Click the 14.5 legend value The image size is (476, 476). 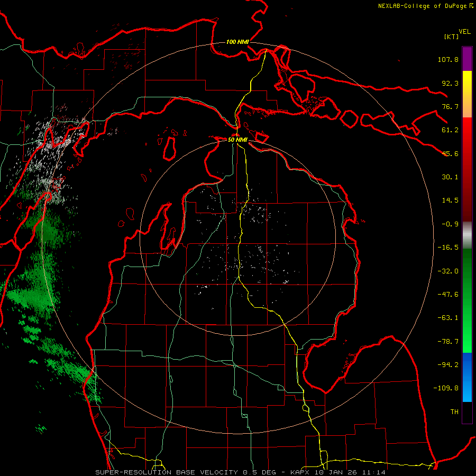click(x=450, y=200)
